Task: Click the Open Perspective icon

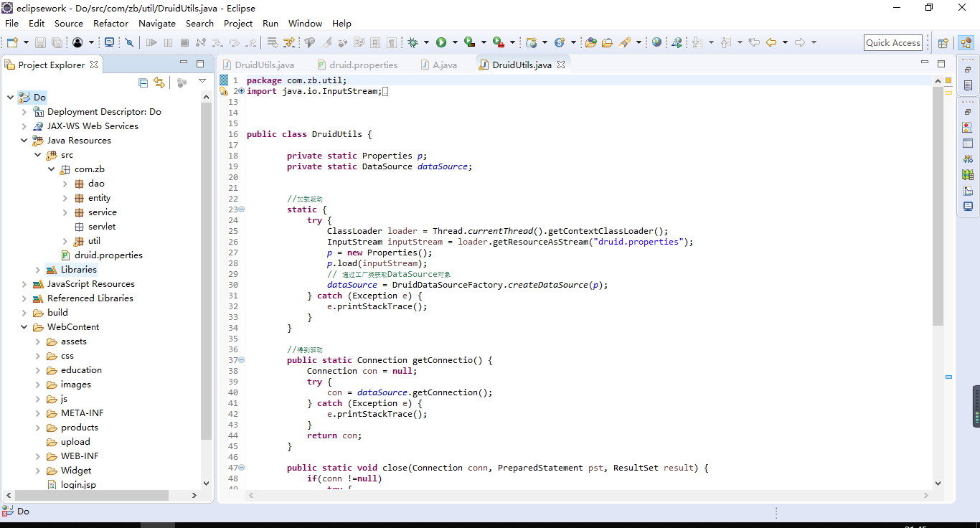Action: (943, 43)
